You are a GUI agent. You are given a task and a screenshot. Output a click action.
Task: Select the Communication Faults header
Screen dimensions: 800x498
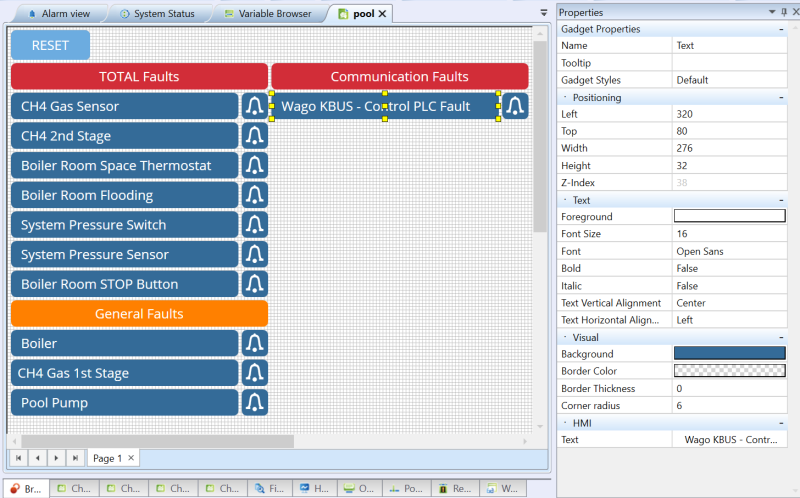tap(400, 77)
